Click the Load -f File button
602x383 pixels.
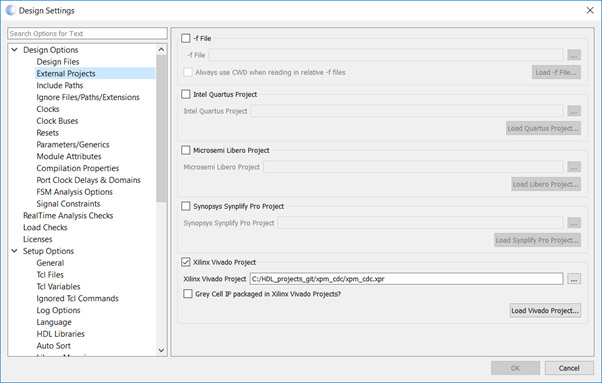point(556,72)
